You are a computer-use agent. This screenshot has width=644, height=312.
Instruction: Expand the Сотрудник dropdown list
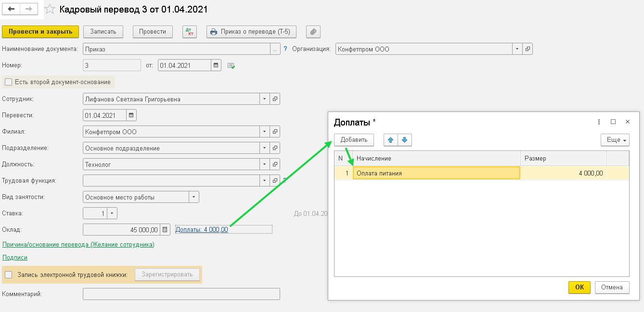tap(264, 99)
